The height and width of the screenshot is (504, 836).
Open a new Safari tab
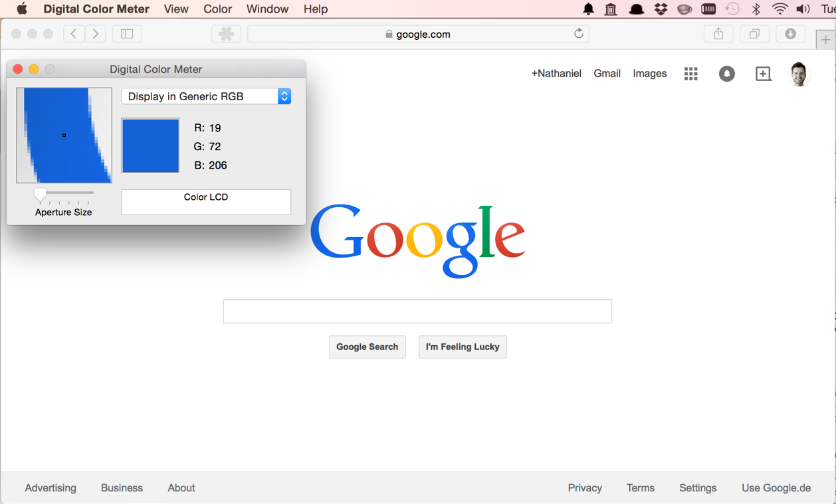[825, 40]
